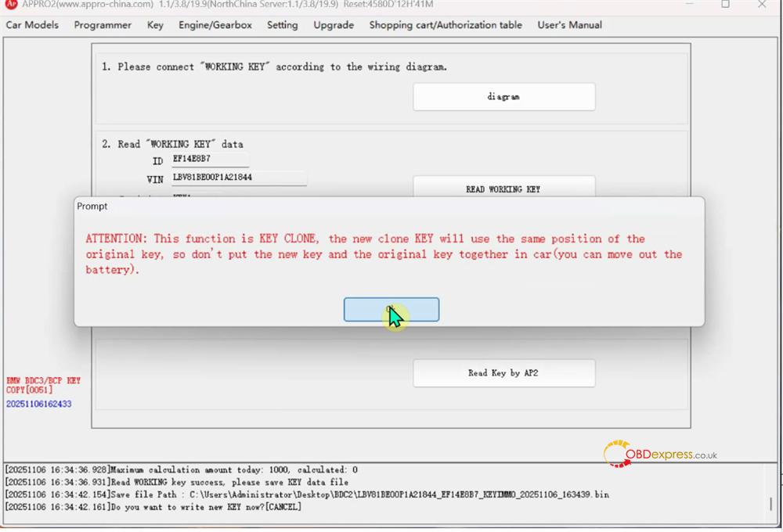Open the Engine/Gearbox menu

(x=215, y=25)
